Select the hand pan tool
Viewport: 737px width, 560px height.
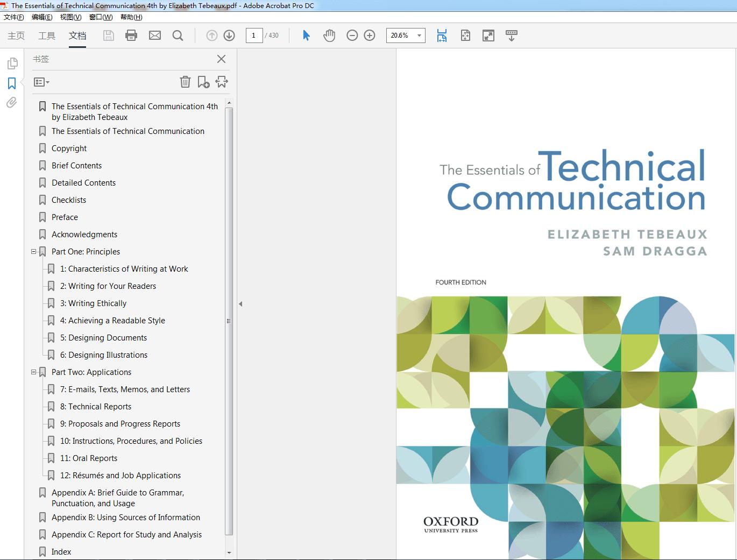click(x=329, y=36)
